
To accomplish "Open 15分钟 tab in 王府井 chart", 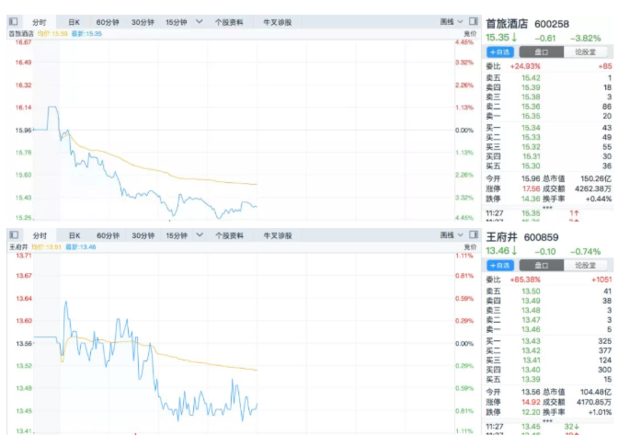I will (x=177, y=235).
